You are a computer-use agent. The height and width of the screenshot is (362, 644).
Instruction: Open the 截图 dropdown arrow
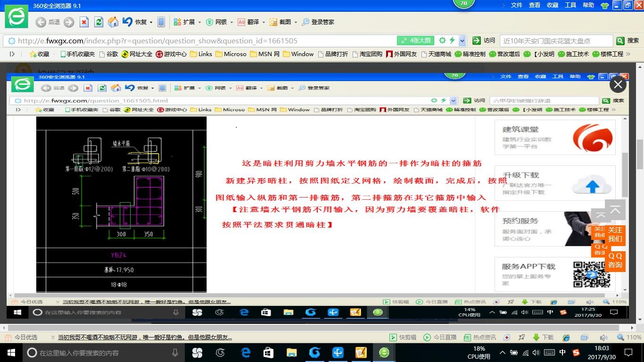pos(296,22)
